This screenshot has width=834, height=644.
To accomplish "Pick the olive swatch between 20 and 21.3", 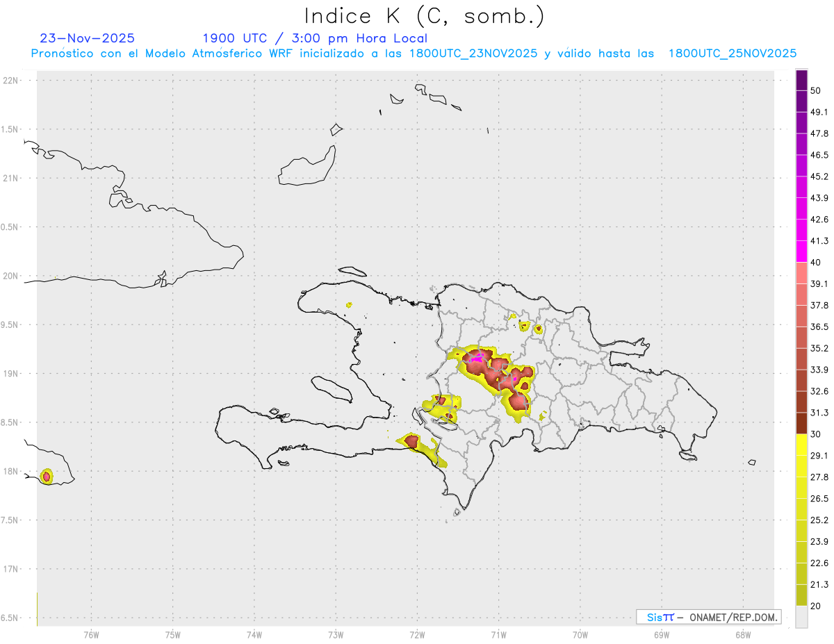I will [801, 595].
